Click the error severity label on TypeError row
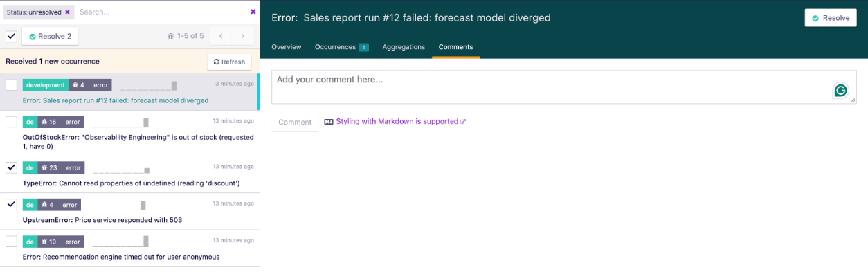The image size is (868, 272). [73, 167]
